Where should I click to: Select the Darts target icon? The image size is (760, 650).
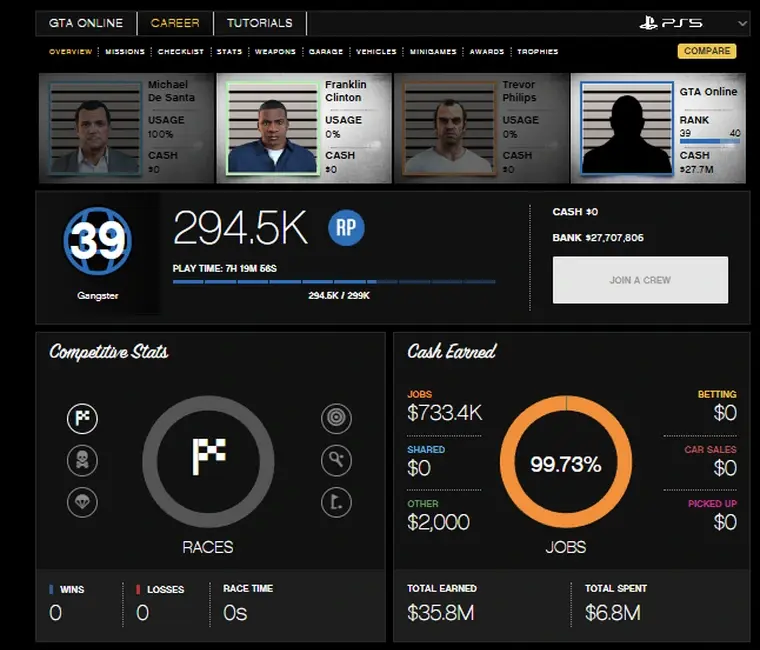[336, 418]
